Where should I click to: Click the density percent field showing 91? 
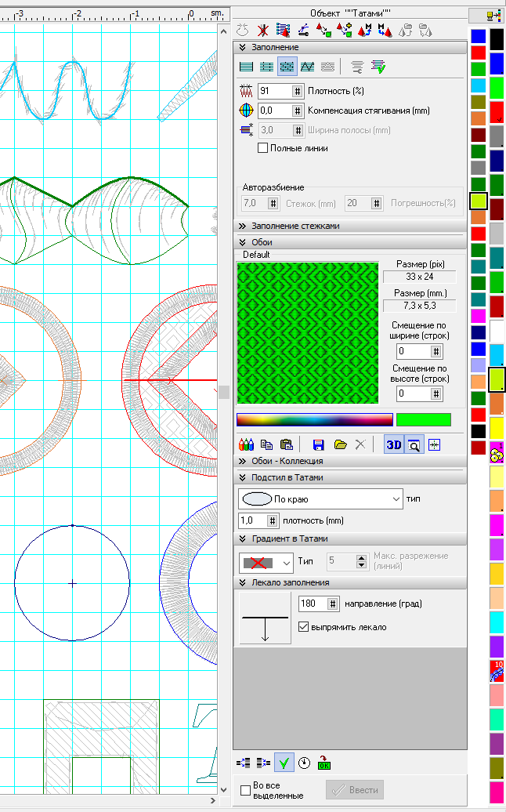pyautogui.click(x=275, y=91)
